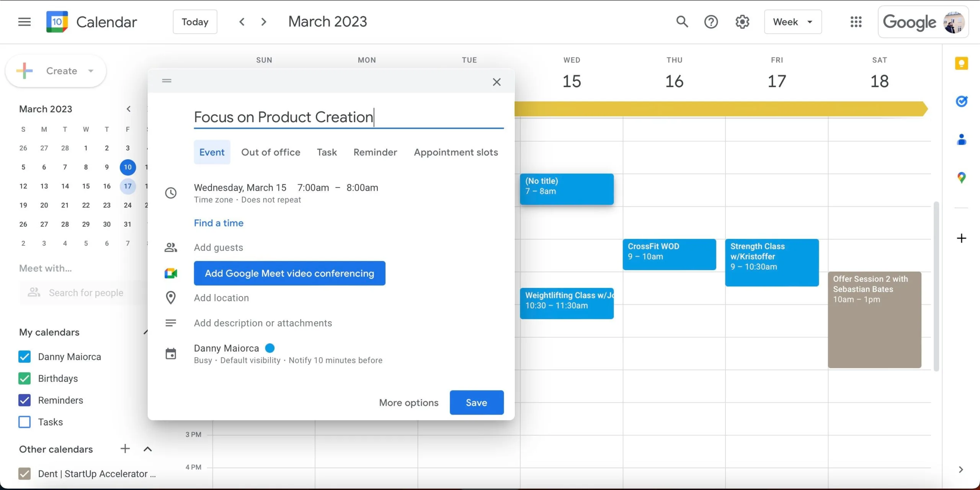
Task: Open Google Calendar settings gear
Action: point(743,22)
